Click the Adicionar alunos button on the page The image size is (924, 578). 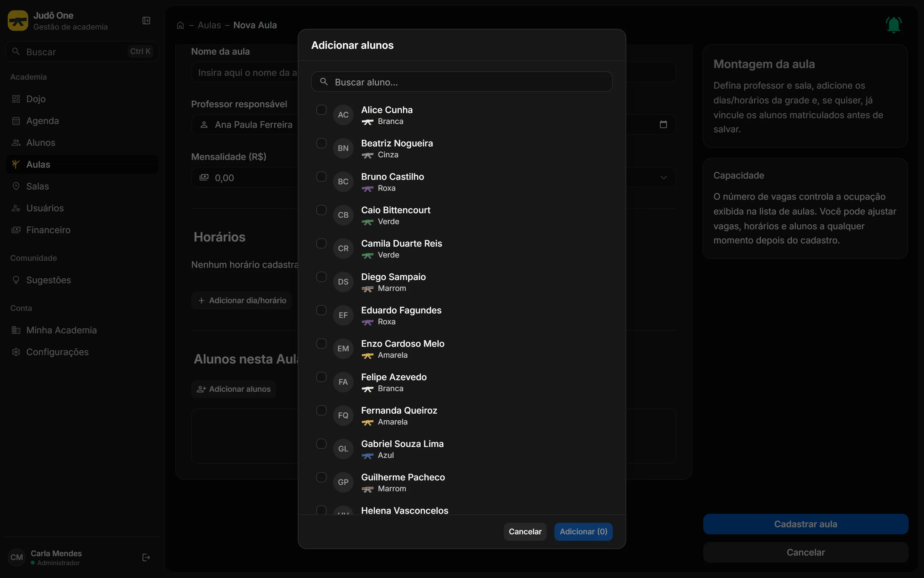click(234, 389)
